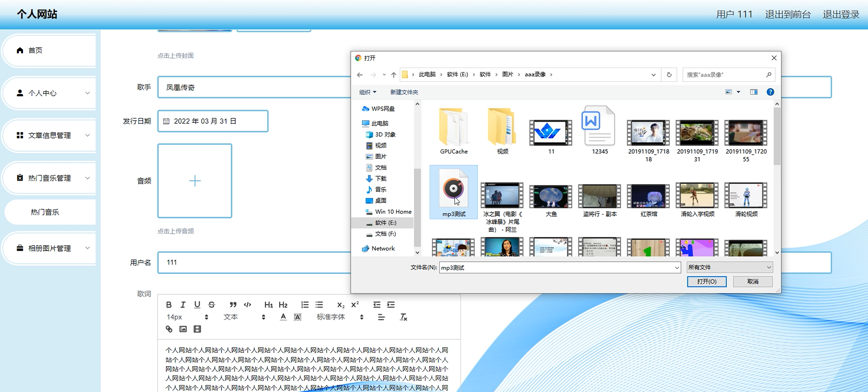Open the 文本 paragraph style dropdown
This screenshot has width=868, height=392.
point(244,317)
